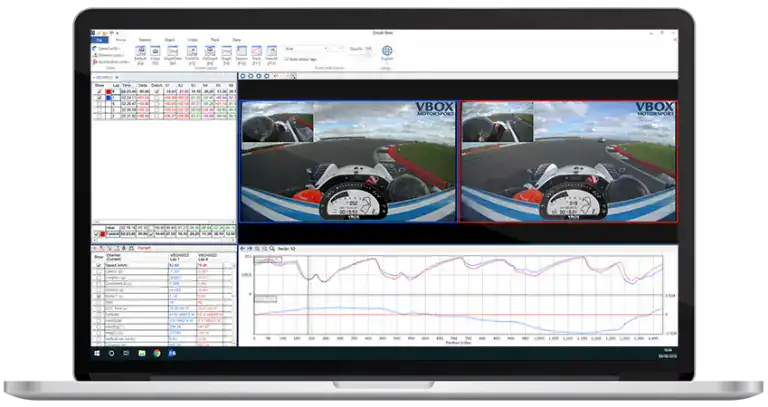
Task: Open the font name dropdown (Arial)
Action: [x=306, y=48]
